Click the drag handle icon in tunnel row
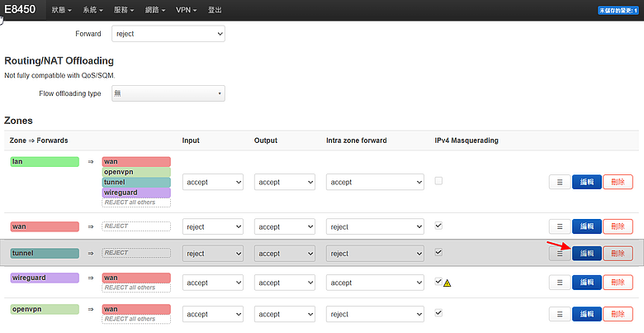The width and height of the screenshot is (644, 333). pyautogui.click(x=560, y=254)
